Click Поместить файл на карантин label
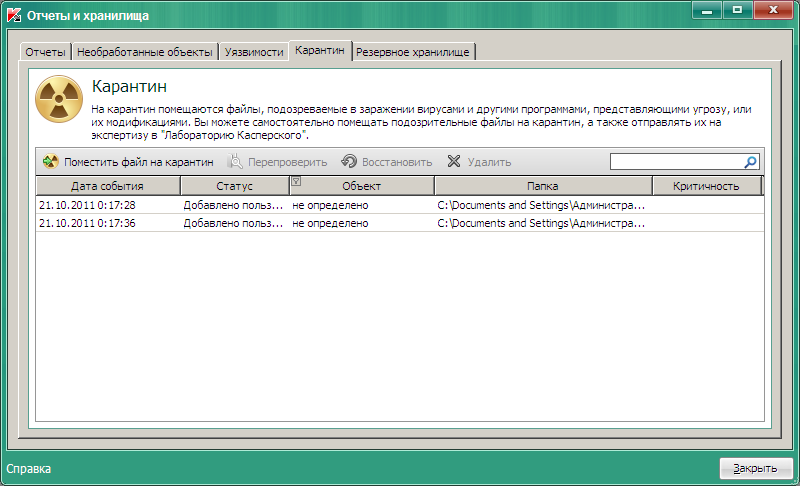Viewport: 800px width, 486px height. pyautogui.click(x=139, y=162)
